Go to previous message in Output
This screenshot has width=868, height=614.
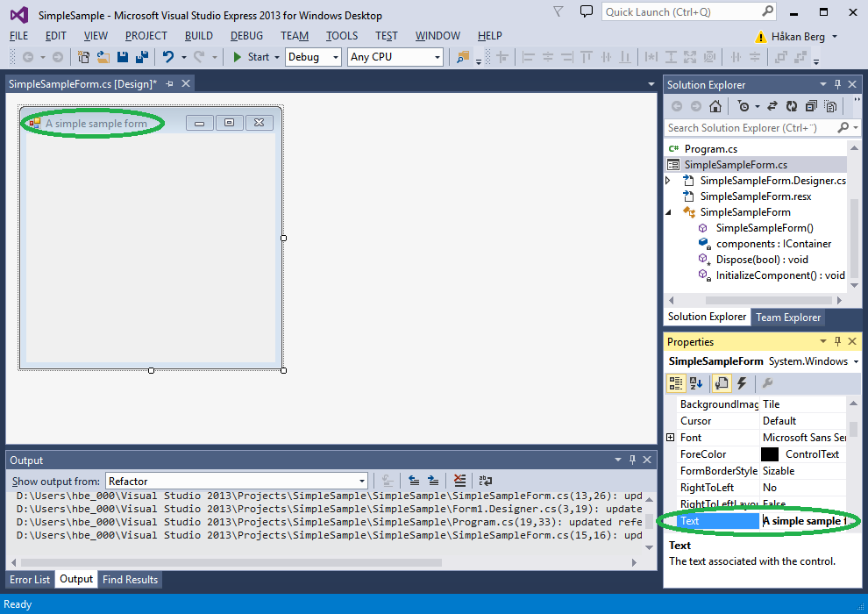(x=414, y=481)
